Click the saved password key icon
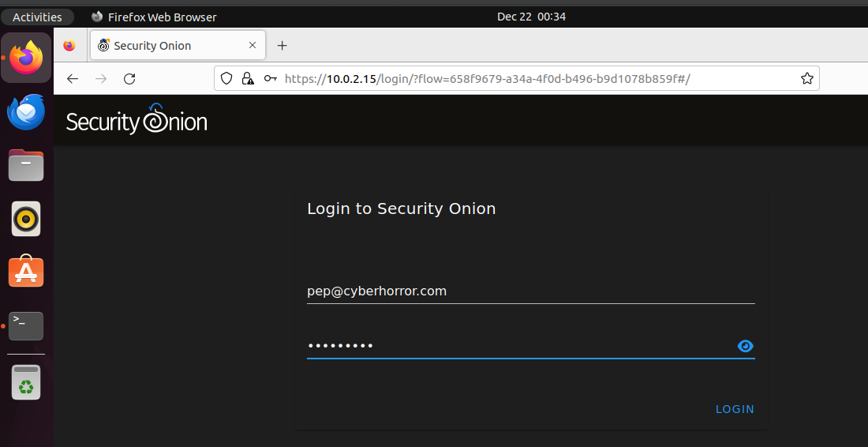Viewport: 868px width, 447px height. (x=270, y=79)
